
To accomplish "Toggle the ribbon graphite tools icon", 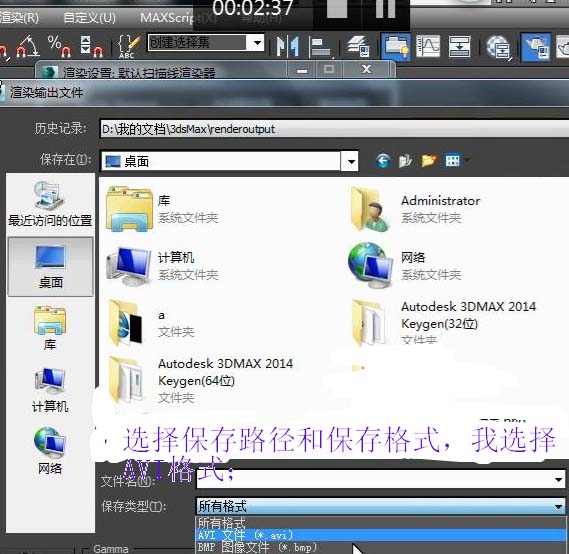I will click(x=395, y=47).
